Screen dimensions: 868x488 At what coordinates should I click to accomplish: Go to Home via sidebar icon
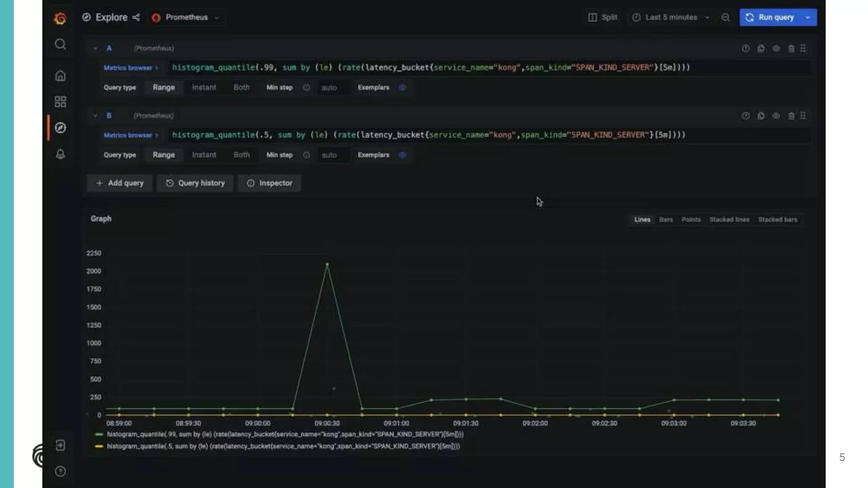pos(60,76)
